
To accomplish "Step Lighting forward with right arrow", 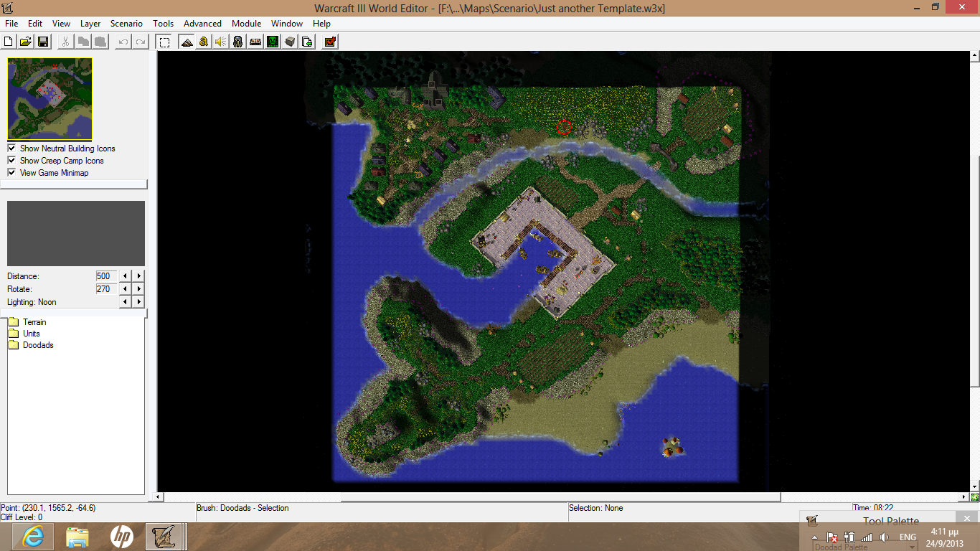I will coord(138,302).
